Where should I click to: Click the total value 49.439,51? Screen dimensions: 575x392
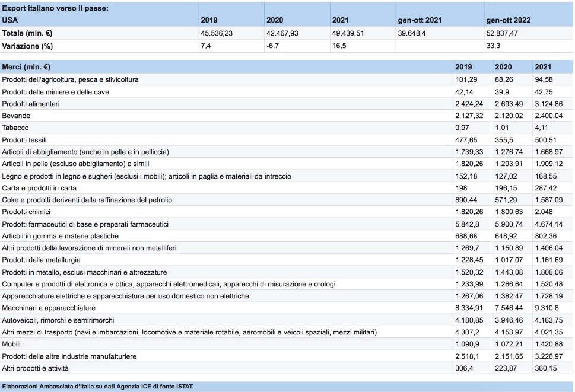(x=348, y=33)
